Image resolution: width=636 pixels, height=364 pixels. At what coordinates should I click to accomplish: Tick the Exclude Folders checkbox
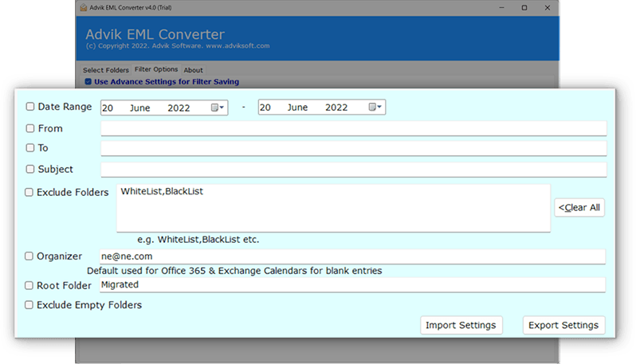(x=29, y=192)
